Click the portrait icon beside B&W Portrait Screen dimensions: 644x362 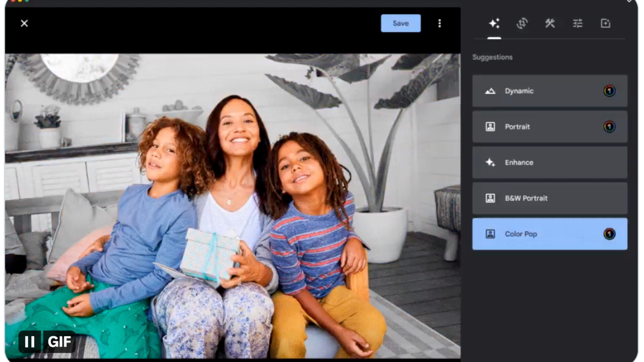[x=490, y=198]
